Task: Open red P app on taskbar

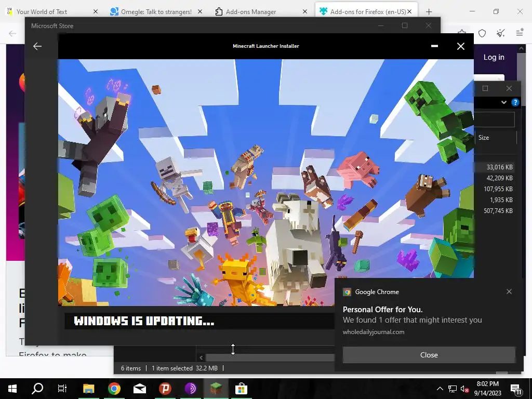Action: coord(165,389)
